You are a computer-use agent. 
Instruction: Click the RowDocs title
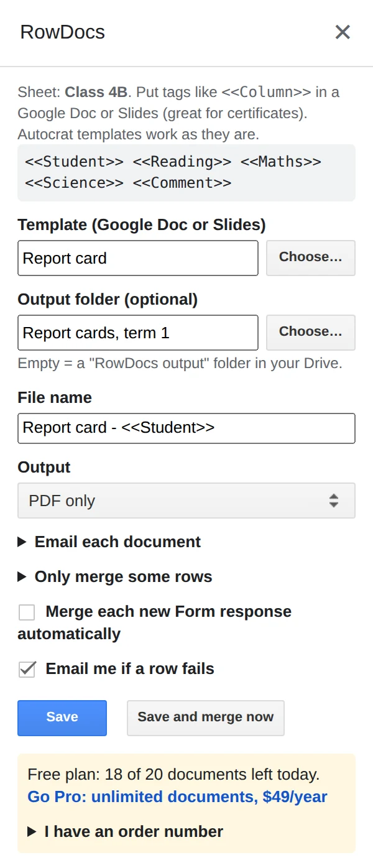click(62, 32)
